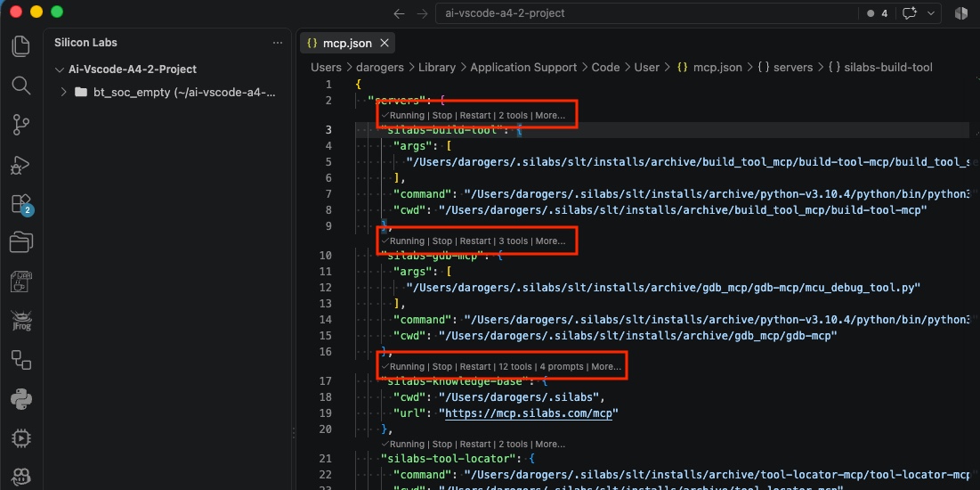Image resolution: width=980 pixels, height=490 pixels.
Task: Click More... above silabs-tool-locator
Action: point(550,445)
